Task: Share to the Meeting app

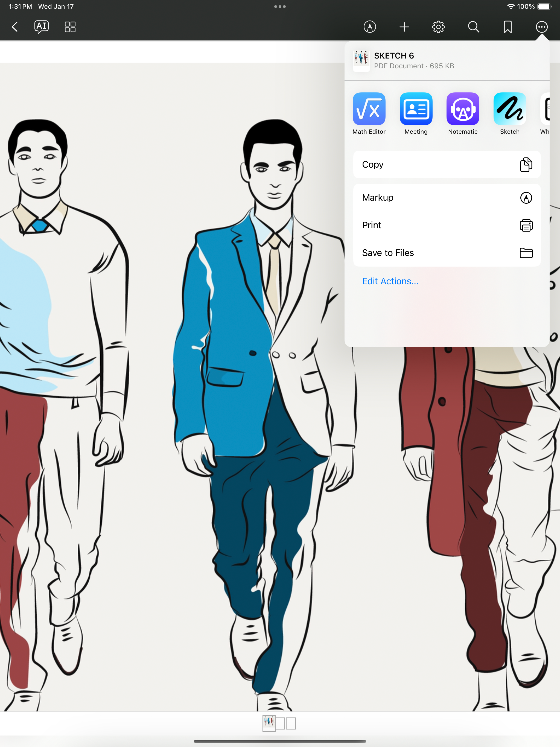Action: [x=416, y=114]
